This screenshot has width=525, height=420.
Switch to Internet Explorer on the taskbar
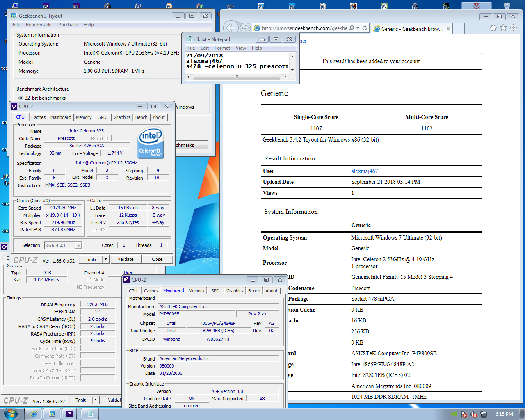point(33,414)
